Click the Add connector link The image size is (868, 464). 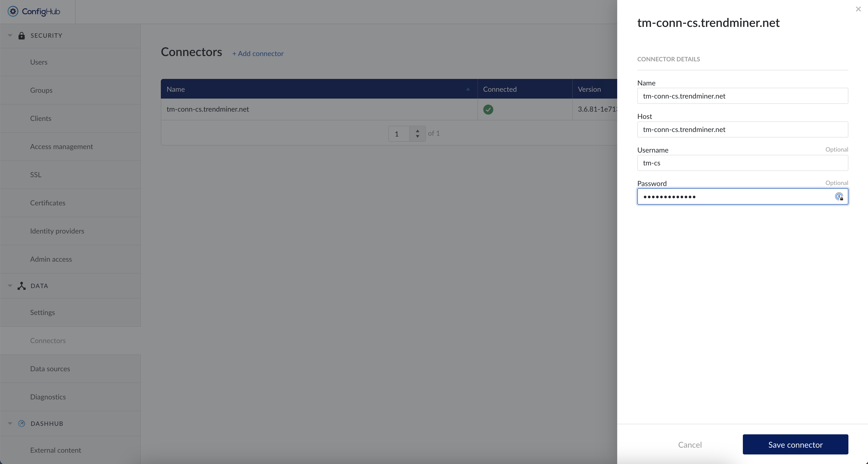258,54
